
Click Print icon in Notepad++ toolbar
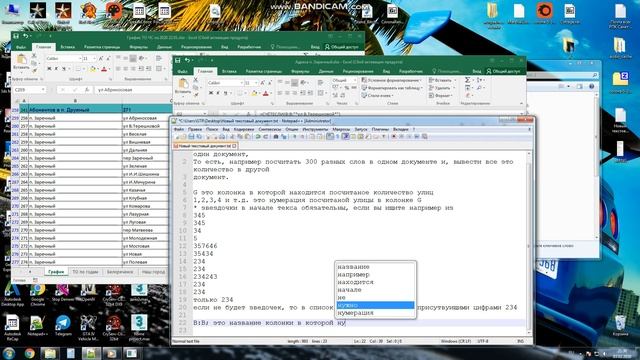coord(222,137)
